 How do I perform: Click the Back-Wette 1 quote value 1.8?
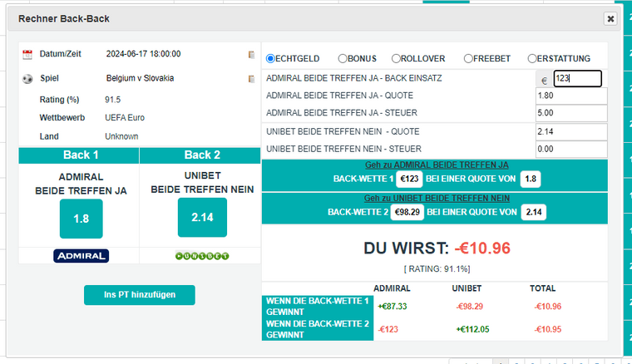[531, 179]
